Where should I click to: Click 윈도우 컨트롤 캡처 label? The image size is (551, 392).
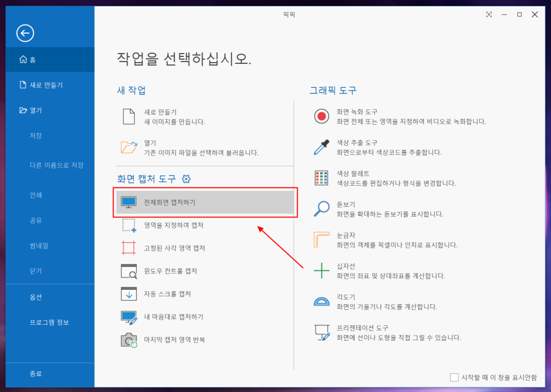171,271
